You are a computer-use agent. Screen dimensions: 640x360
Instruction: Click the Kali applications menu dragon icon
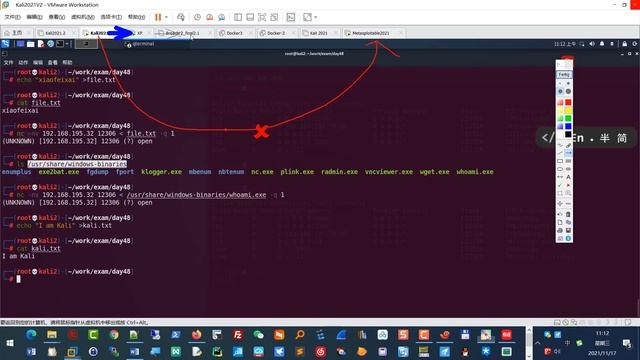[6, 44]
